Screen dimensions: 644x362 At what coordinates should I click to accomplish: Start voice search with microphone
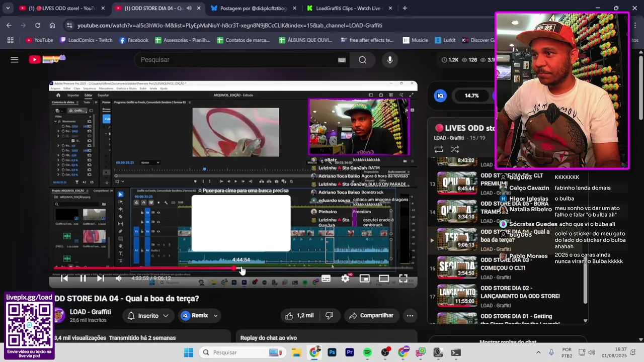(x=389, y=60)
